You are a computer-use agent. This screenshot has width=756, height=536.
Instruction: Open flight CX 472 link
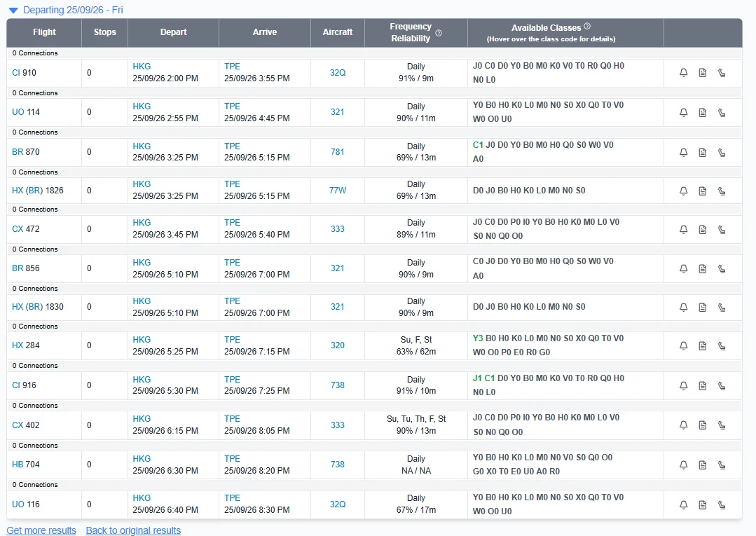point(25,229)
